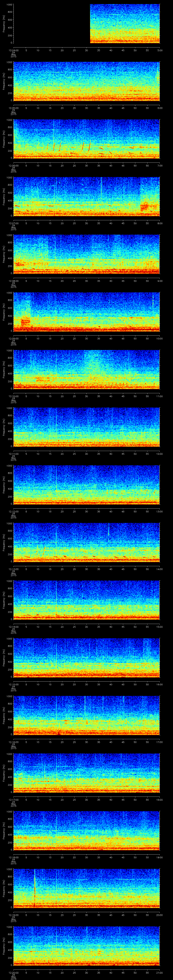Click the 12:15:00 start time label

tap(13, 684)
